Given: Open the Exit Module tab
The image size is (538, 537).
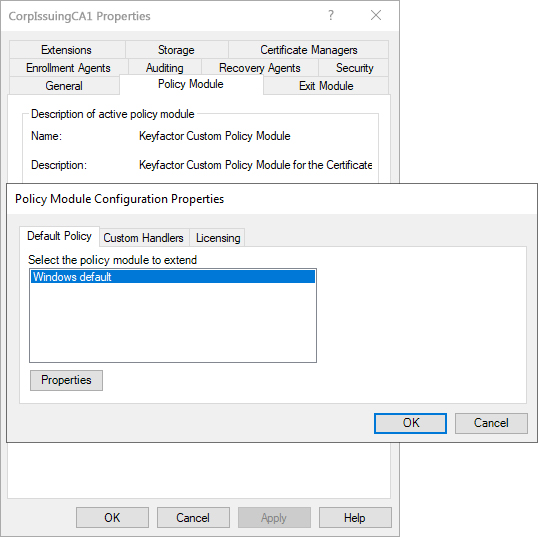Looking at the screenshot, I should [x=326, y=86].
